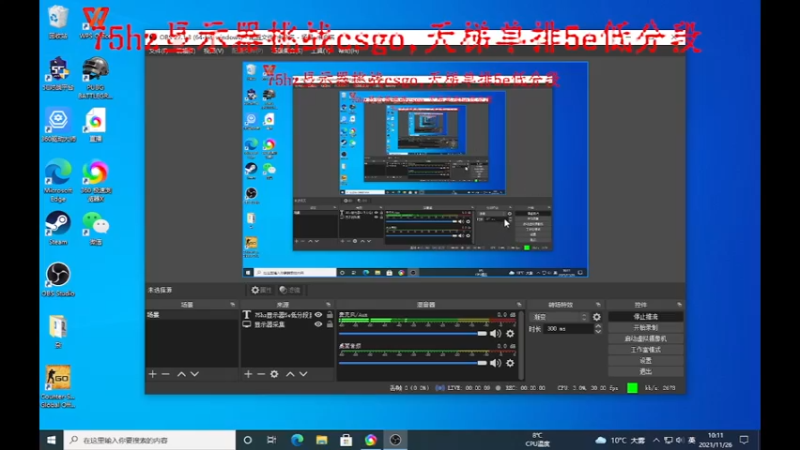Pop out the 混音器 dock panel
Image resolution: width=800 pixels, height=450 pixels.
tap(519, 305)
